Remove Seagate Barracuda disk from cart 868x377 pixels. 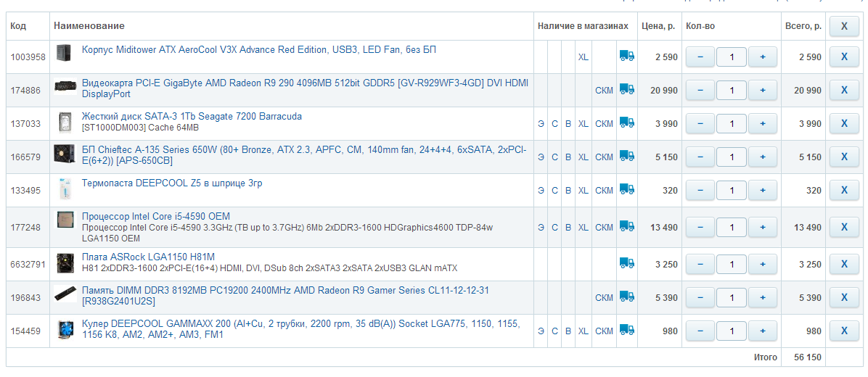pyautogui.click(x=844, y=123)
